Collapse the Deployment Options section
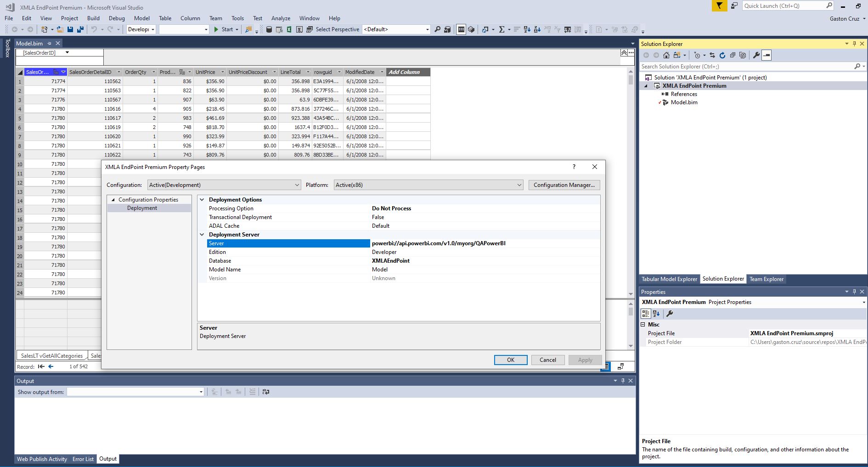This screenshot has height=467, width=868. [202, 200]
